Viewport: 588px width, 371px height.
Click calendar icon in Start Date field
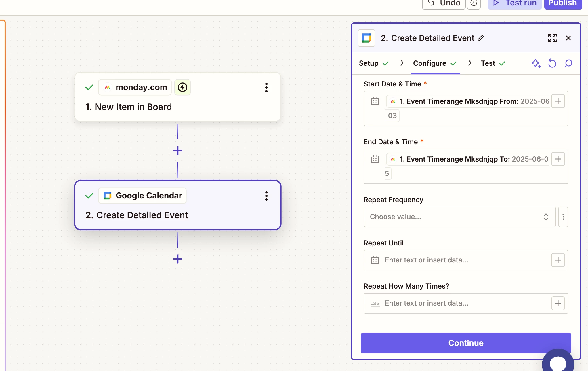click(375, 101)
